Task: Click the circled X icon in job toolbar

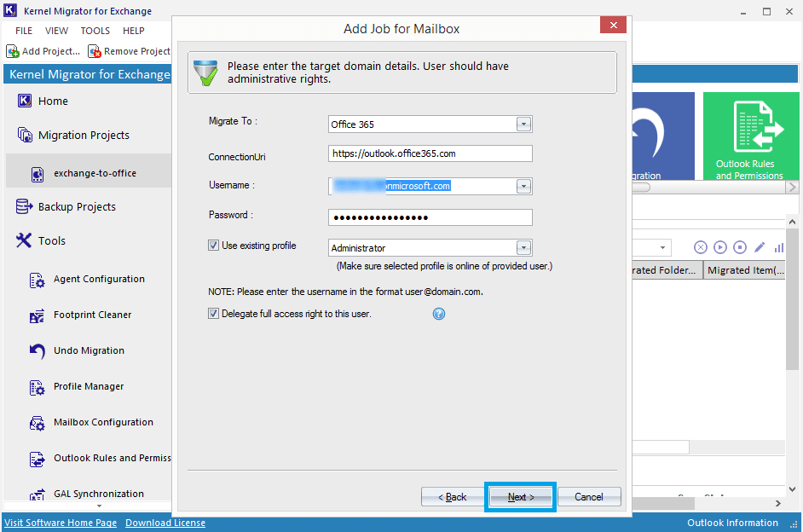Action: click(x=701, y=248)
